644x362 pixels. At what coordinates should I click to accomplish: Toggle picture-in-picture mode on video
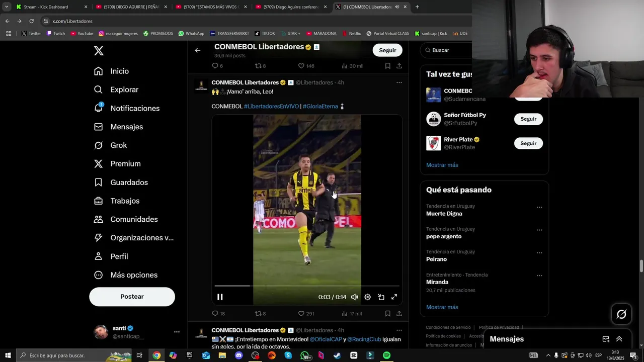pos(381,297)
